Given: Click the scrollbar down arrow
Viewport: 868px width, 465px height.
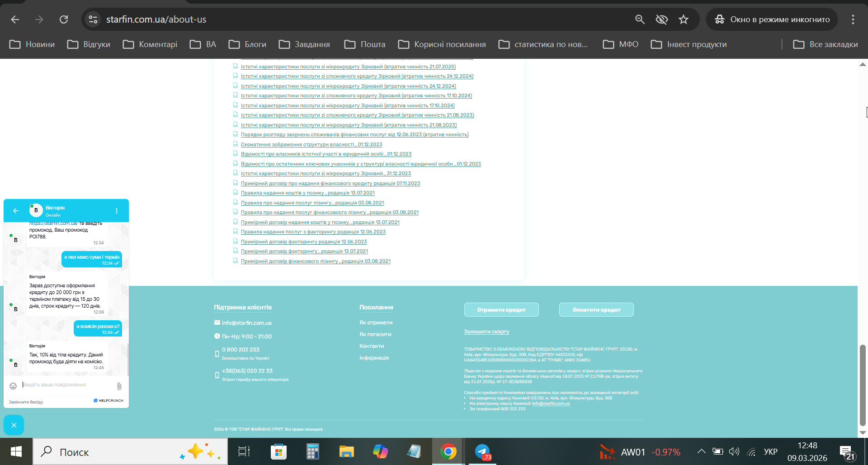Looking at the screenshot, I should (x=863, y=433).
